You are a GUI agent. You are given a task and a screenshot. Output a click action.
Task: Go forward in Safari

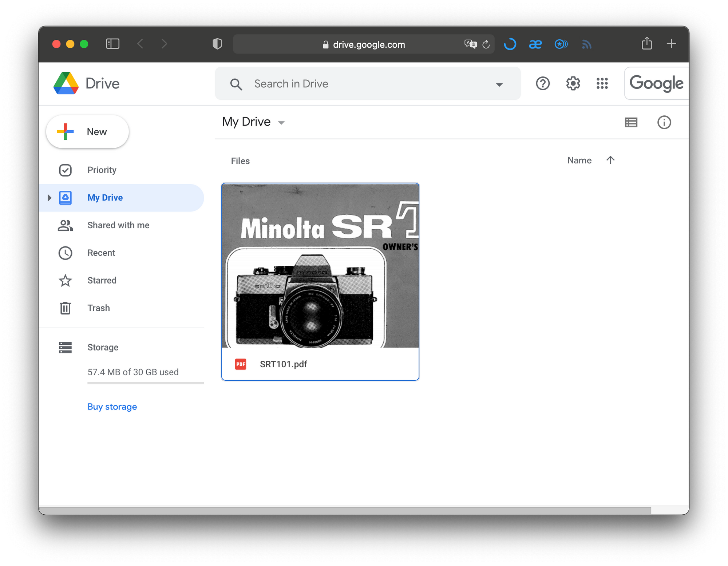click(x=165, y=44)
